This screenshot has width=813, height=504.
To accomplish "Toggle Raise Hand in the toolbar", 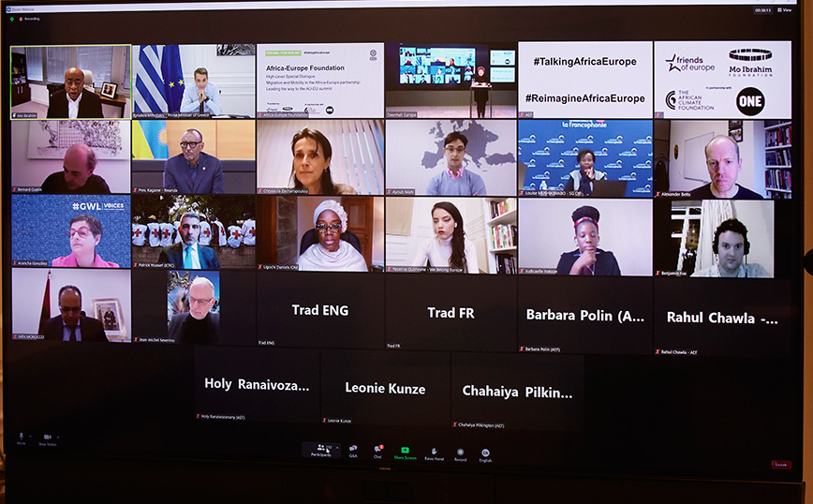I will (x=434, y=452).
